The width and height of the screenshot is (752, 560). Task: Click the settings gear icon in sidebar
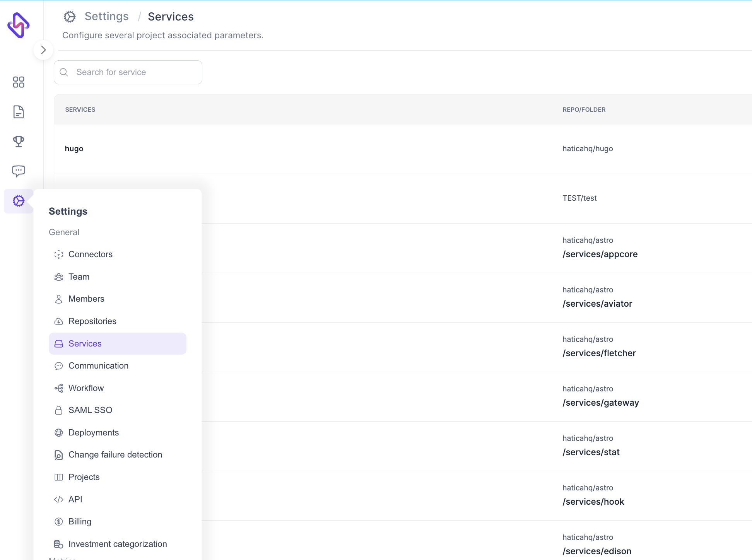18,201
